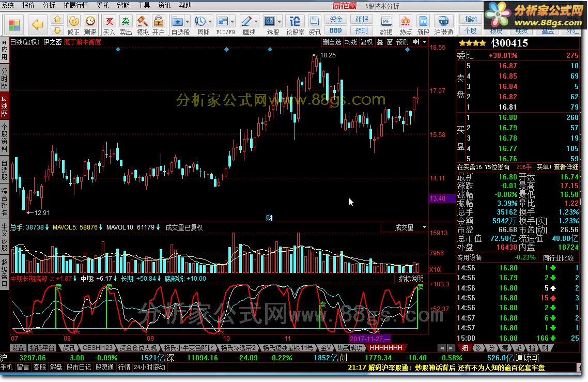The width and height of the screenshot is (588, 382).
Task: Open the 个股资料 sidebar item
Action: point(5,136)
